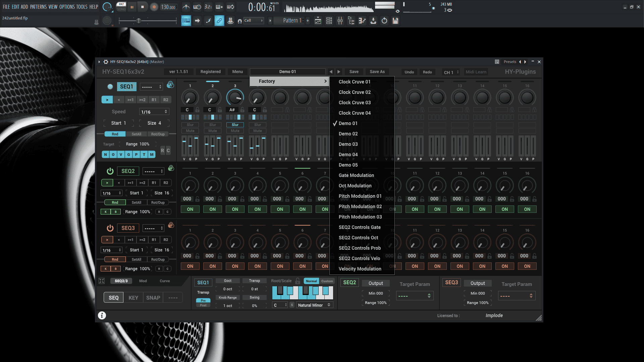Go to next preset arrow beside Demo 01
The width and height of the screenshot is (644, 362).
click(339, 72)
